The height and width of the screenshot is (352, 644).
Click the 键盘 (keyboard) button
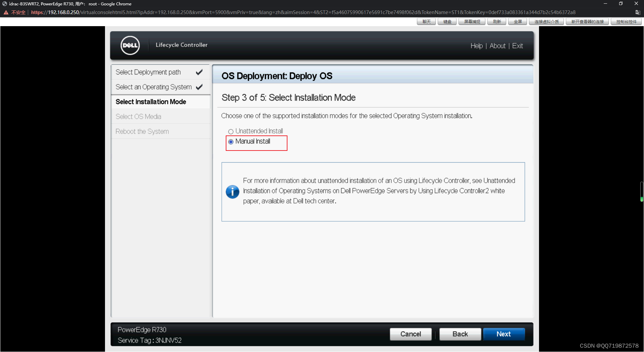click(x=447, y=21)
